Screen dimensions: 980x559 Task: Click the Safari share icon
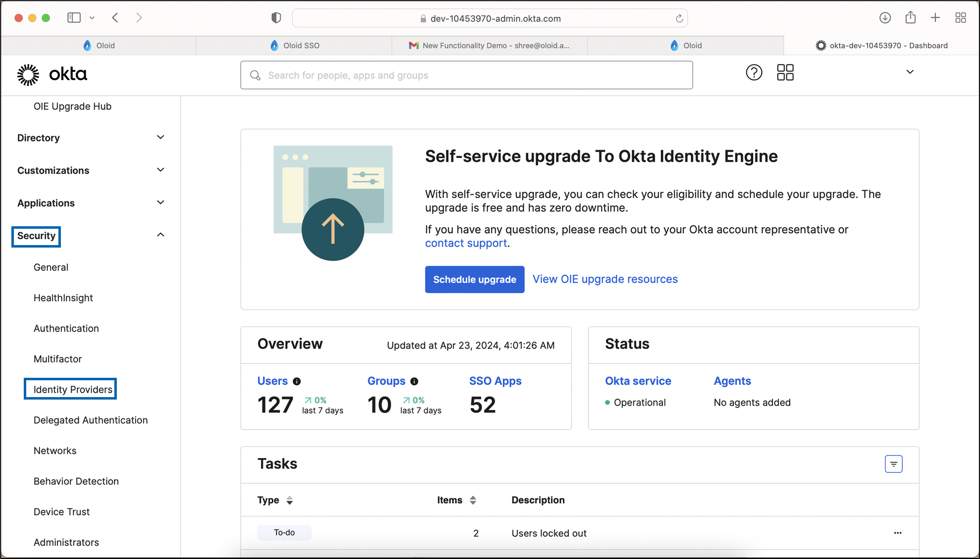pyautogui.click(x=910, y=17)
